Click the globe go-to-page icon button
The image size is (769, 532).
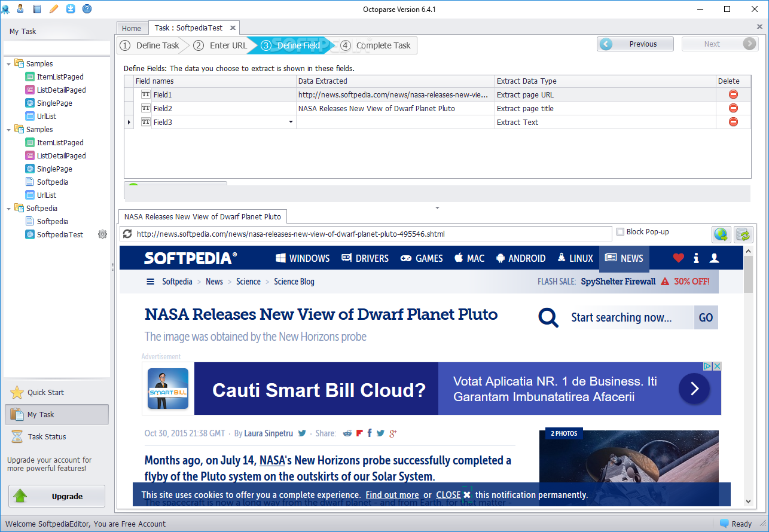tap(721, 234)
